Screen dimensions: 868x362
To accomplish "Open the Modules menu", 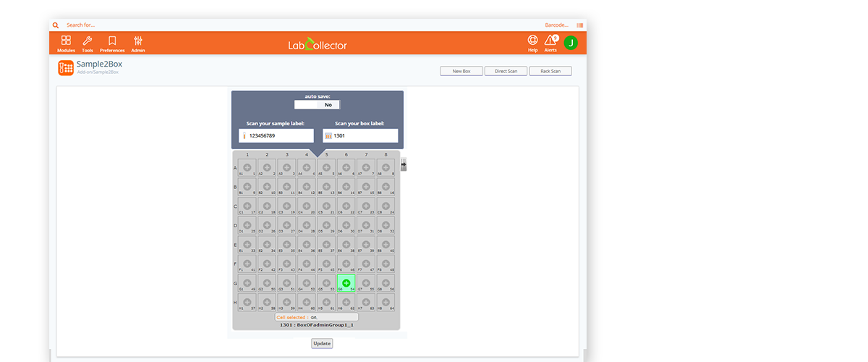I will (66, 43).
